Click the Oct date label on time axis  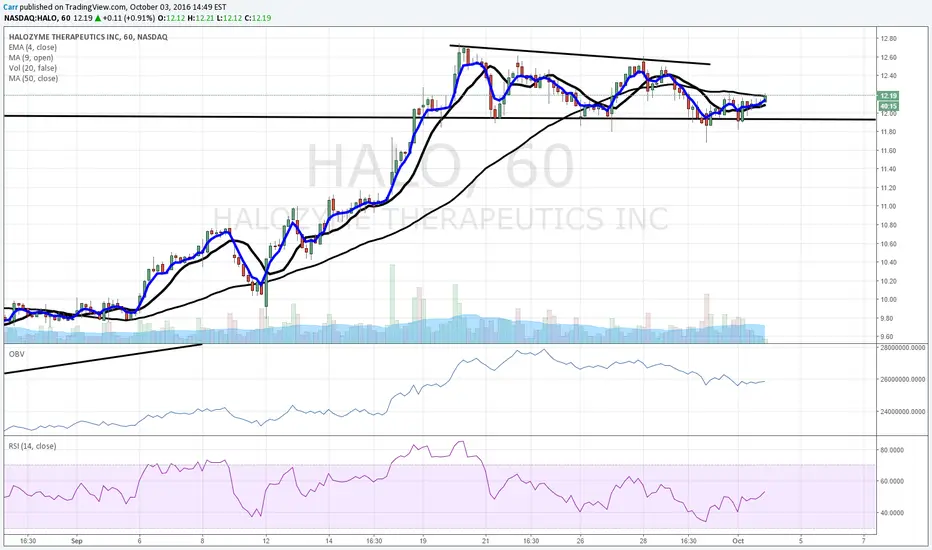click(738, 541)
